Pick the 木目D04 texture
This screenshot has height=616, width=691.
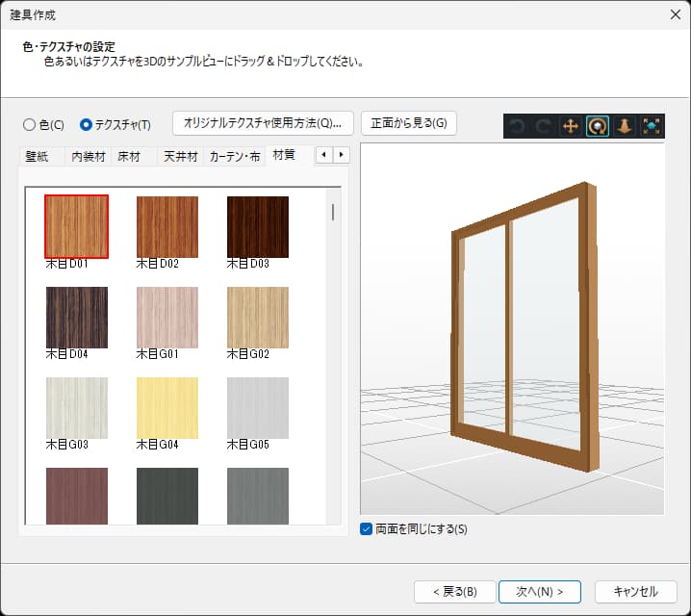[77, 318]
